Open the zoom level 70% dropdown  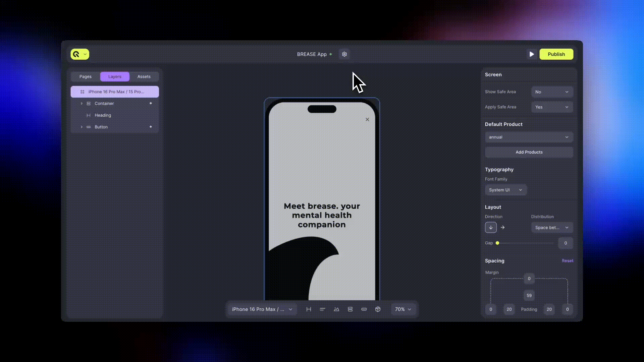403,309
